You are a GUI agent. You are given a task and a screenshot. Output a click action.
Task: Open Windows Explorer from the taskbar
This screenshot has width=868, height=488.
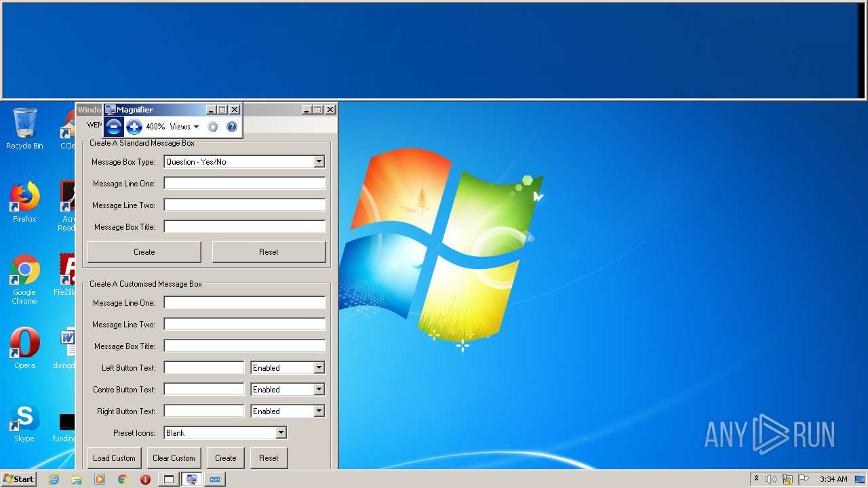pyautogui.click(x=77, y=479)
